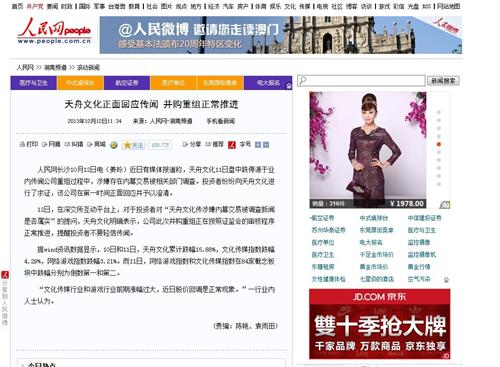Click the 东莞厚街嘉年 sidebar link

pos(377,230)
